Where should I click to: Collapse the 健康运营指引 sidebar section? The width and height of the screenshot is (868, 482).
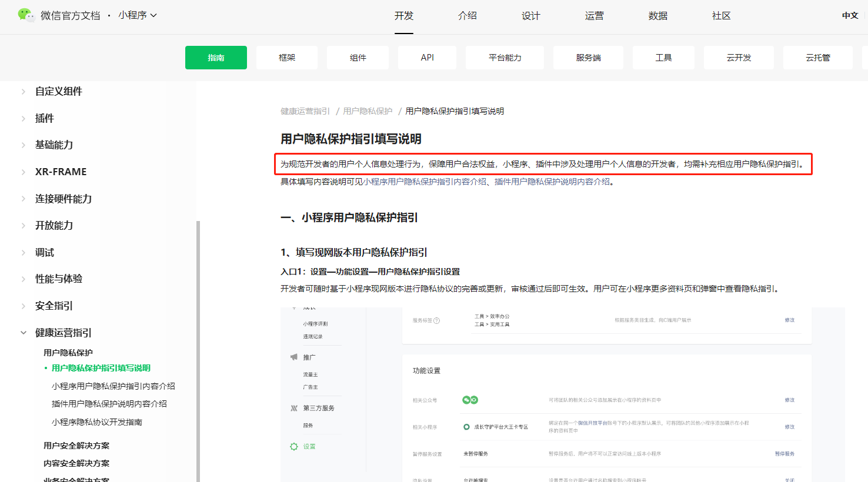[24, 333]
